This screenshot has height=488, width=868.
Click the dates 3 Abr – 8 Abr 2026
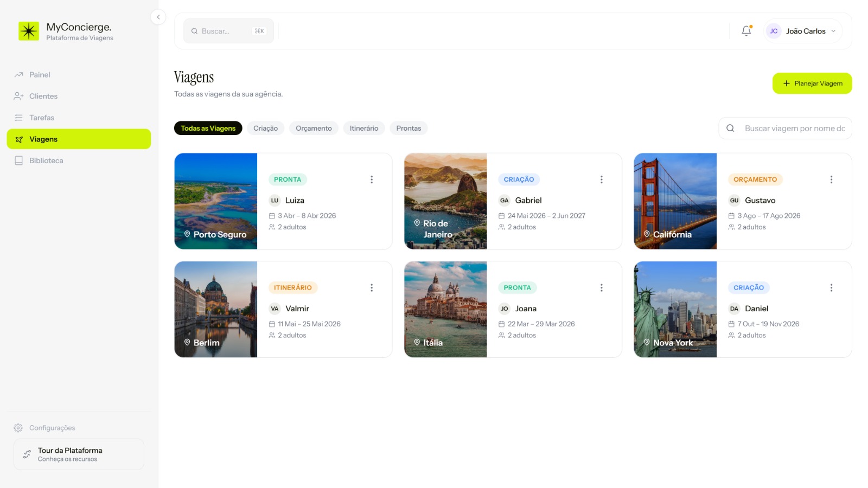307,216
